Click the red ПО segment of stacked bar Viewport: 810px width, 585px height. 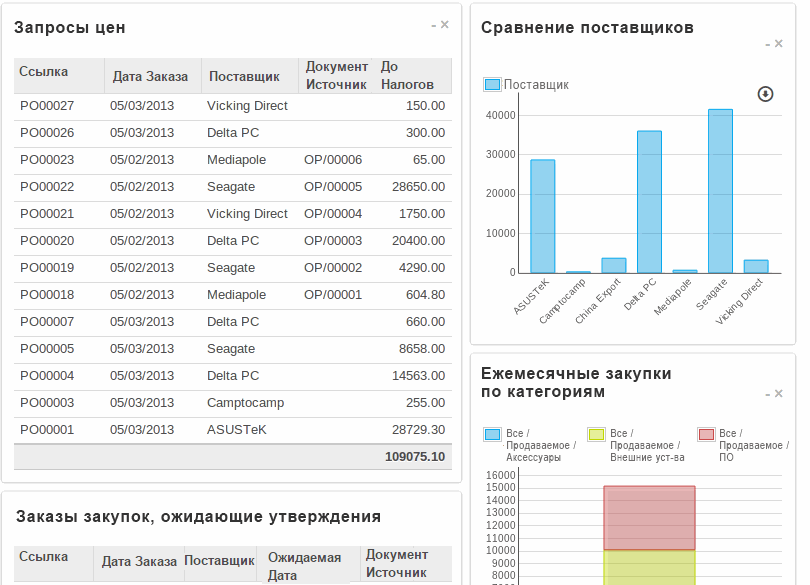649,518
